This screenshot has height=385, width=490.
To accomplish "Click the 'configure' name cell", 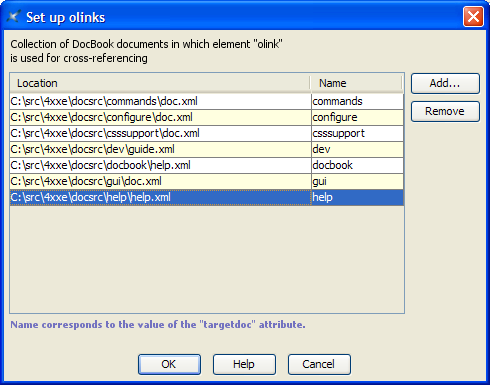I will click(x=357, y=117).
